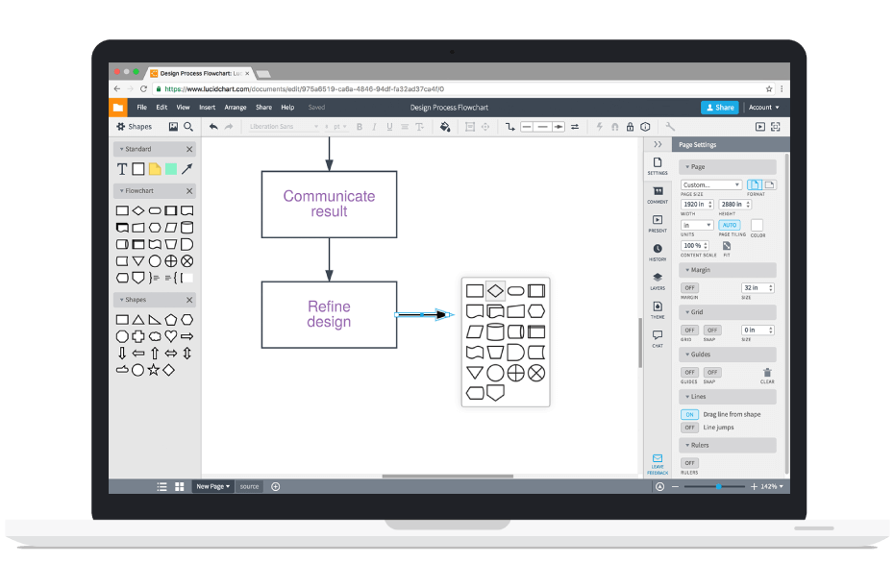This screenshot has width=894, height=588.
Task: Collapse the Flowchart shapes section
Action: 189,191
